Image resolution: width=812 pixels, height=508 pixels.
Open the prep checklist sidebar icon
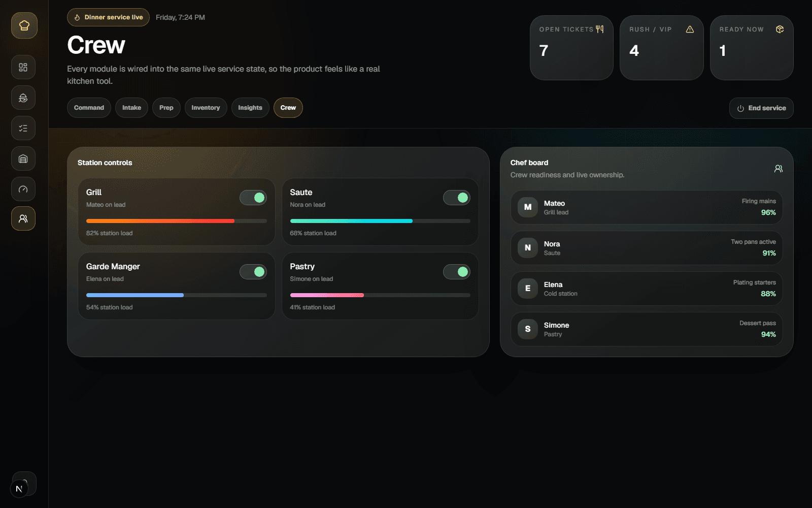click(x=23, y=128)
